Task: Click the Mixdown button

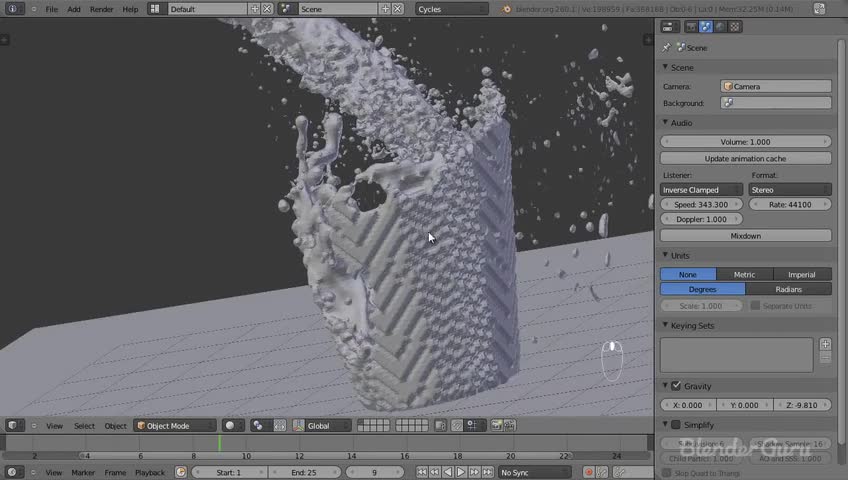Action: (745, 236)
